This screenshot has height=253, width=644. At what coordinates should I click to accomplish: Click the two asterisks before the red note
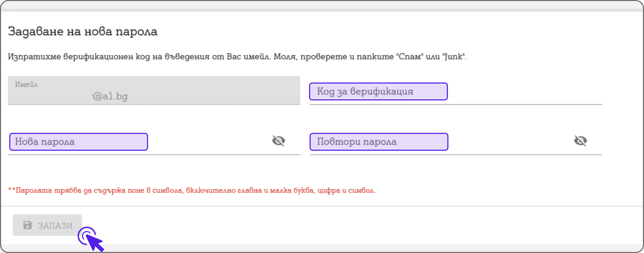click(12, 190)
